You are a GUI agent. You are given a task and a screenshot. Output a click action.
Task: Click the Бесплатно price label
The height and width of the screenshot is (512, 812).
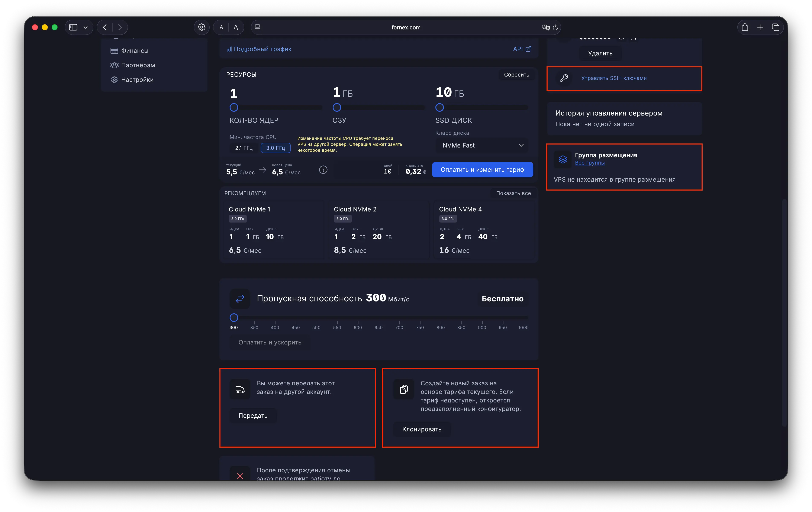click(x=502, y=299)
